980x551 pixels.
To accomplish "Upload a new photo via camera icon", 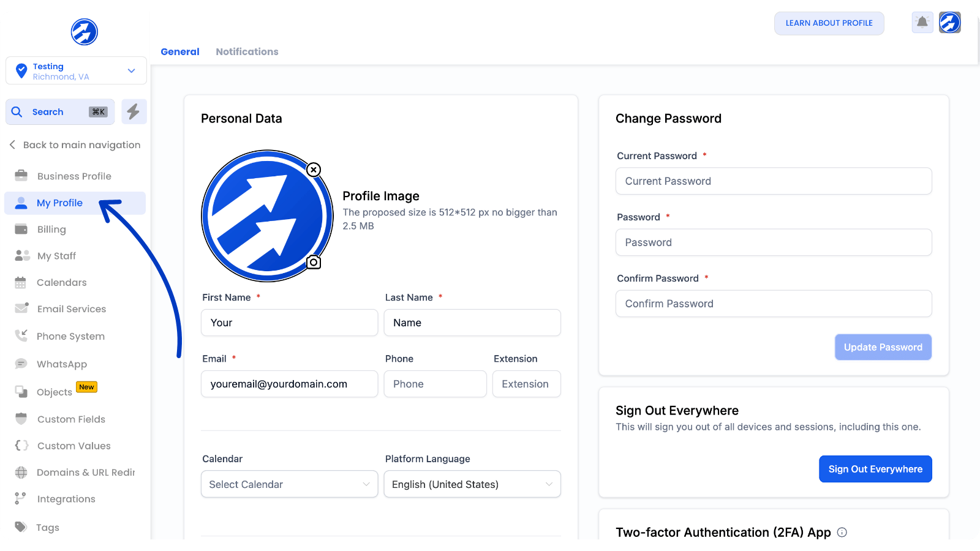I will click(314, 262).
